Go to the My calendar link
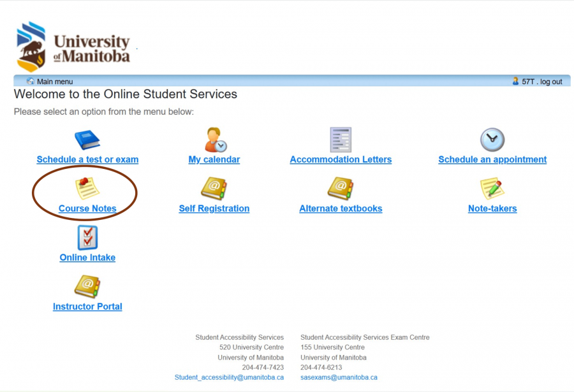The width and height of the screenshot is (574, 392). point(214,159)
